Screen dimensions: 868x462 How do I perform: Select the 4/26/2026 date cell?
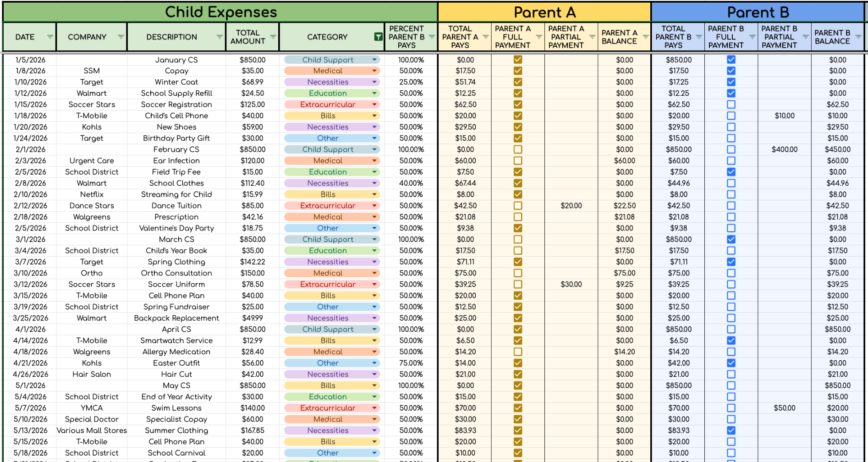[30, 374]
